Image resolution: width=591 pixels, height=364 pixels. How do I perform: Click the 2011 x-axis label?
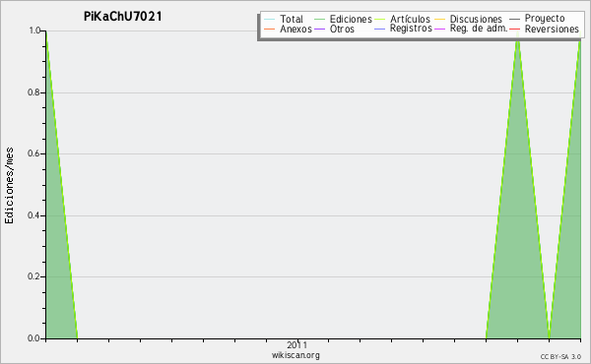(296, 344)
